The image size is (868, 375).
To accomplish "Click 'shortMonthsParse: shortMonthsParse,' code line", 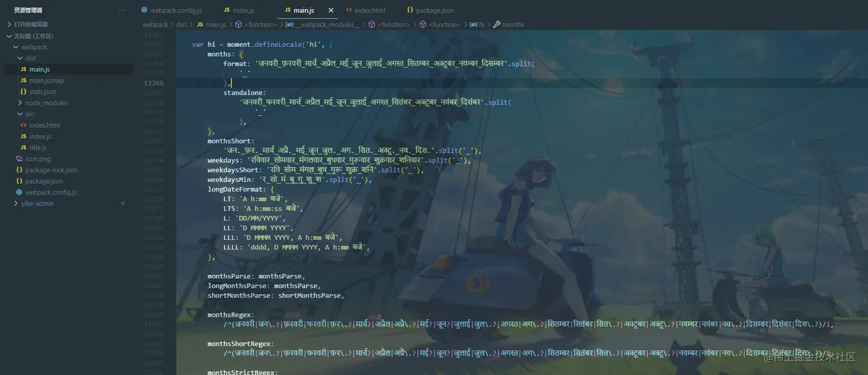I will [x=276, y=296].
